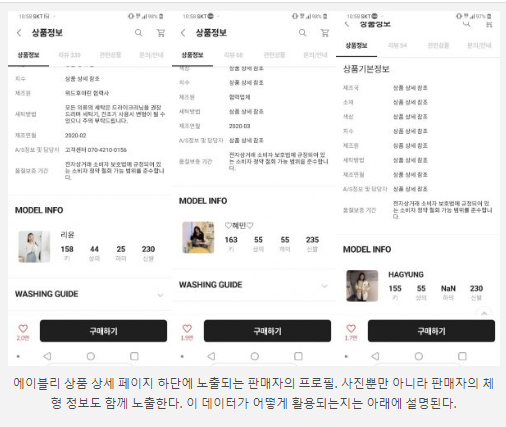This screenshot has width=506, height=427.
Task: Tap Android home circle on the 리윤 screen
Action: 91,356
